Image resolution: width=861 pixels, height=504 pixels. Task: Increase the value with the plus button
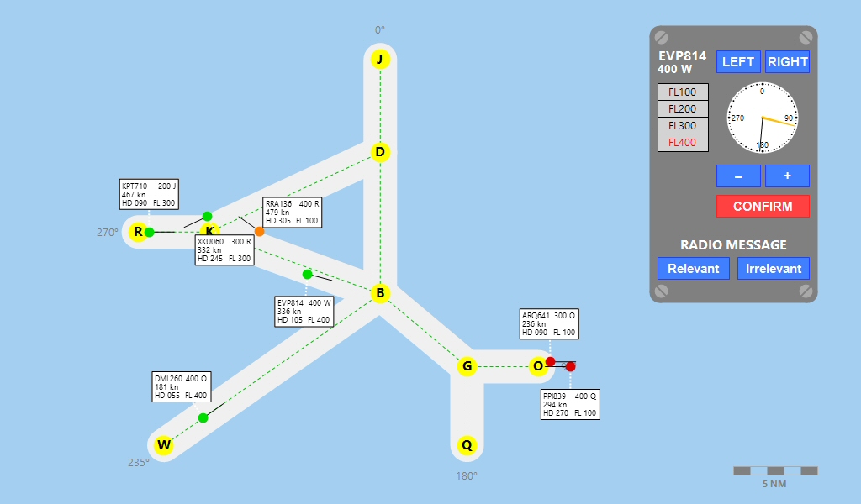coord(787,176)
